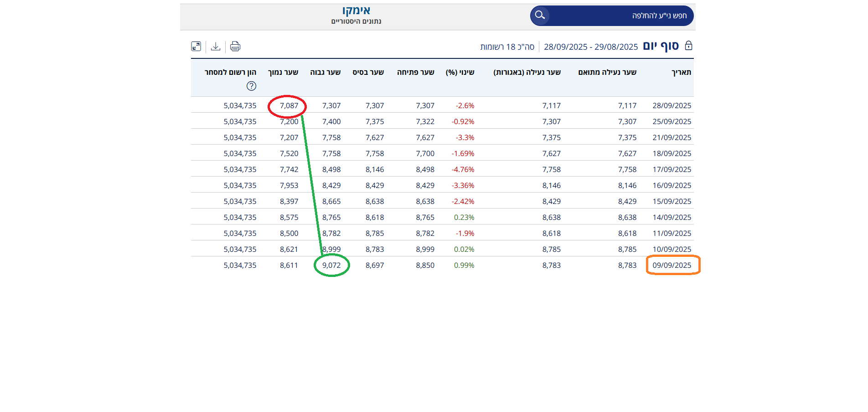Click the circled high price 9,072
Viewport: 868px width, 412px height.
tap(331, 265)
